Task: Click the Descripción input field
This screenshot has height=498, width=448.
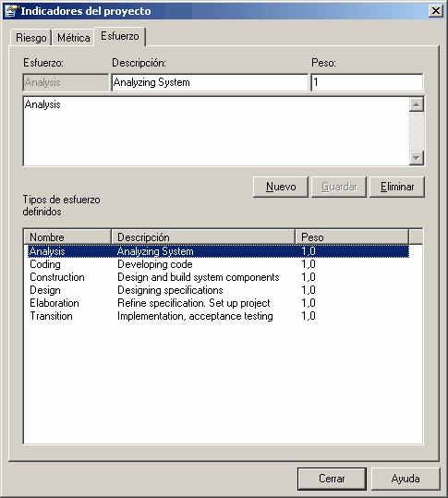Action: coord(210,82)
